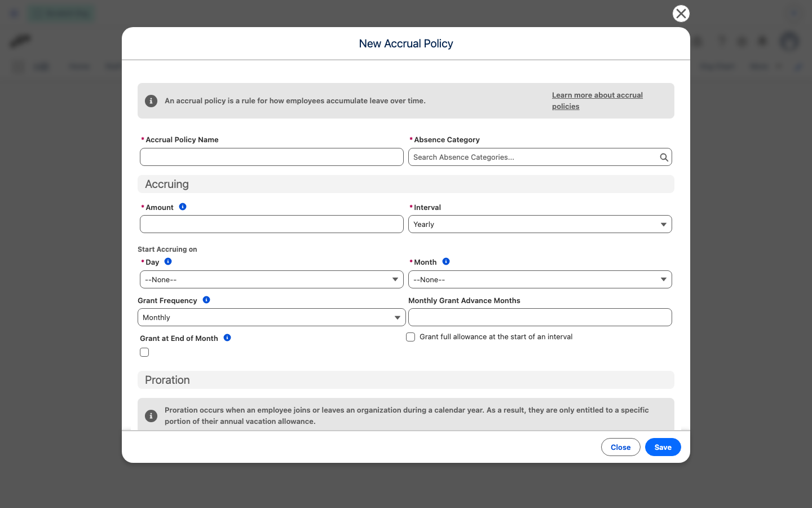Click the Amount input field
This screenshot has height=508, width=812.
point(272,224)
